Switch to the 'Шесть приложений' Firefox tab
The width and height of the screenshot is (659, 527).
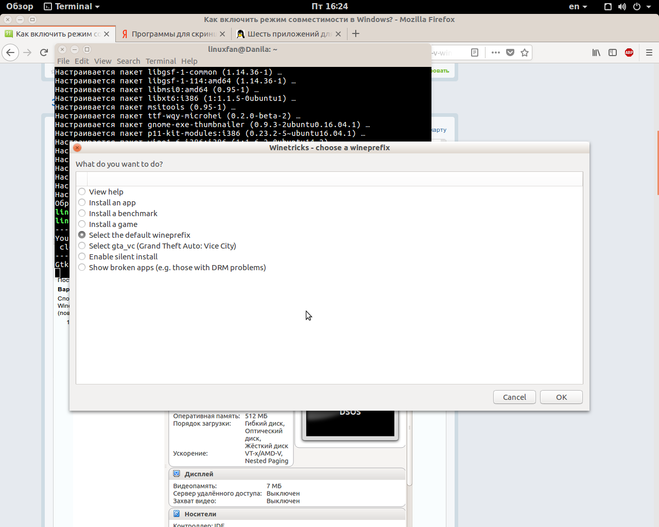[289, 34]
